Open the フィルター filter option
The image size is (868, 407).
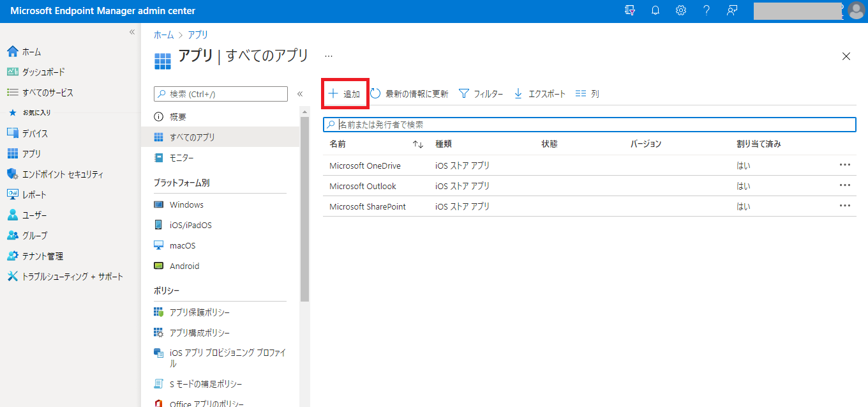481,94
